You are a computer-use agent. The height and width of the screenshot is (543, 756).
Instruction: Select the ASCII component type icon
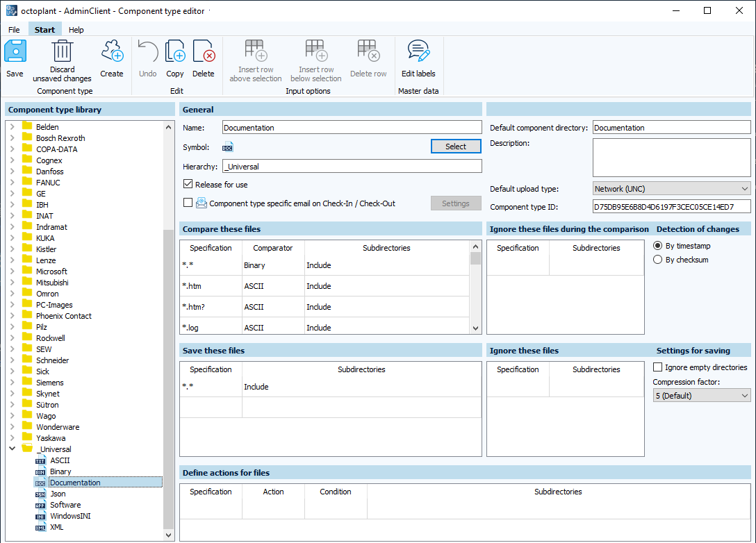tap(40, 460)
